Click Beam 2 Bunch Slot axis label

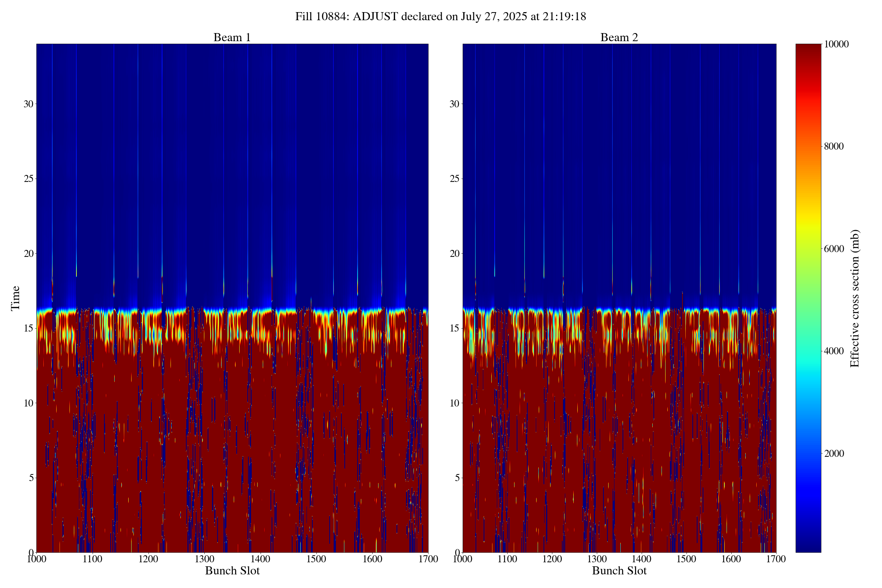click(619, 571)
